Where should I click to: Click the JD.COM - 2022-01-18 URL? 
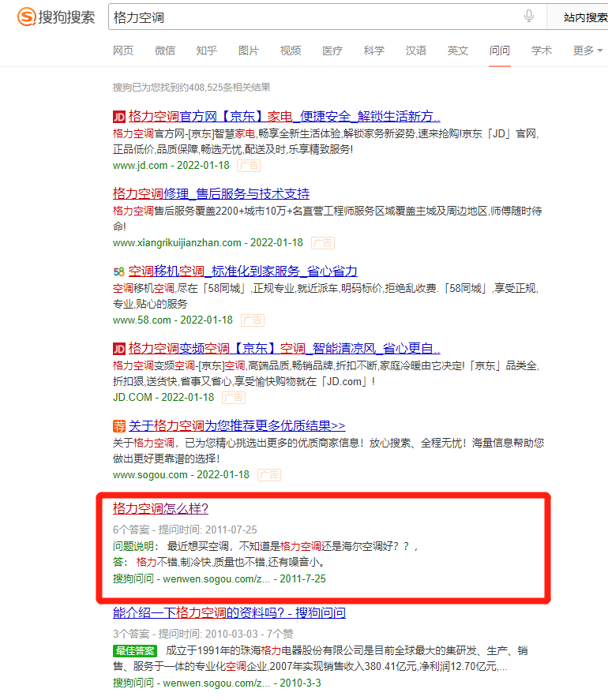tap(163, 397)
